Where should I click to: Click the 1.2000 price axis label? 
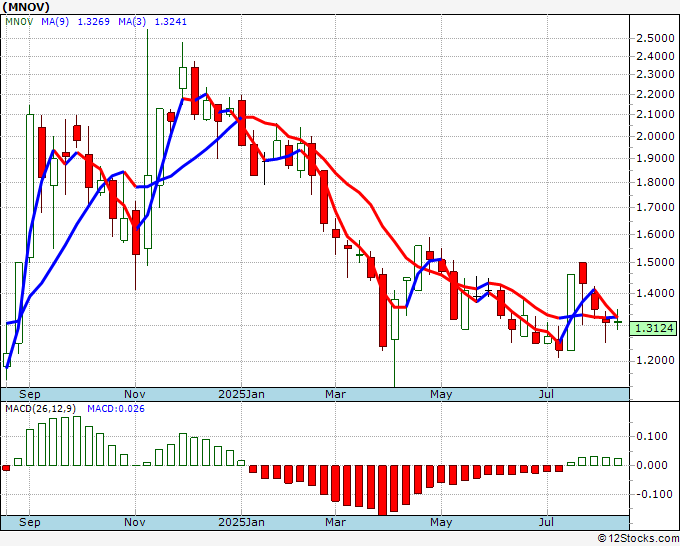click(x=655, y=360)
